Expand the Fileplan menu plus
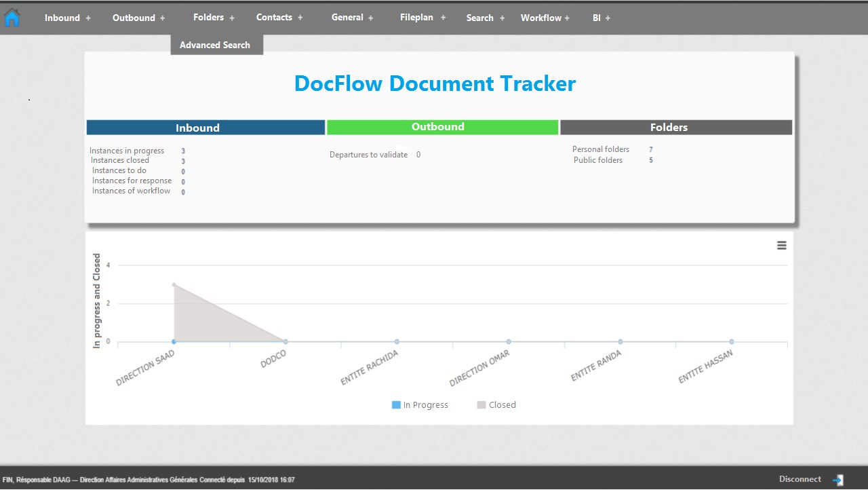 click(443, 18)
